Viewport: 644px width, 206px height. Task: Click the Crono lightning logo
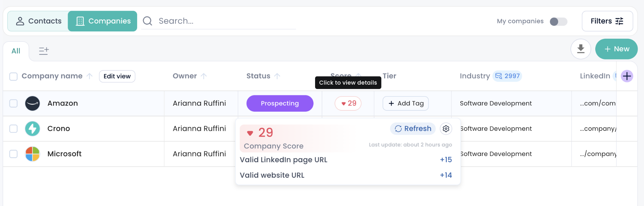32,129
